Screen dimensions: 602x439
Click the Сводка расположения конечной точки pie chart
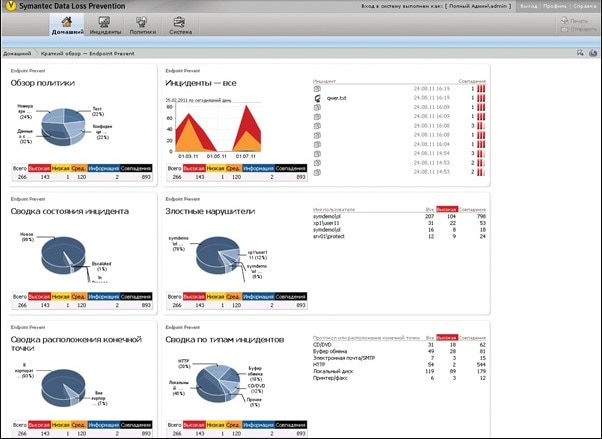(63, 388)
